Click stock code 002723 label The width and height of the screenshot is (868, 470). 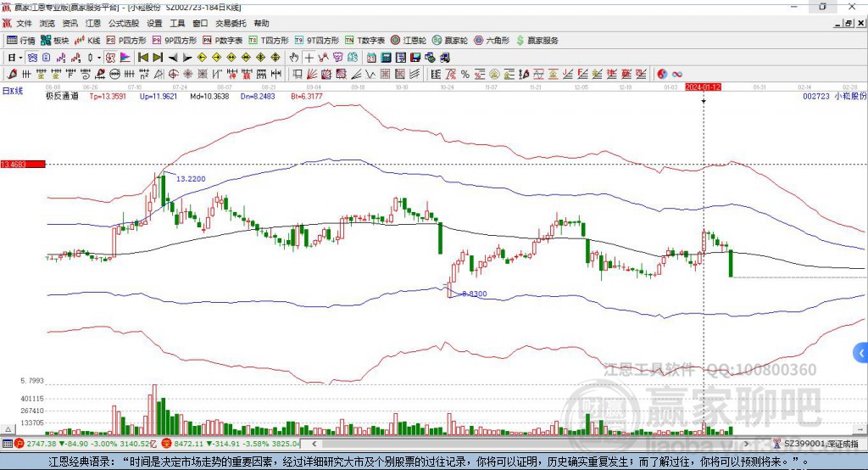coord(816,96)
